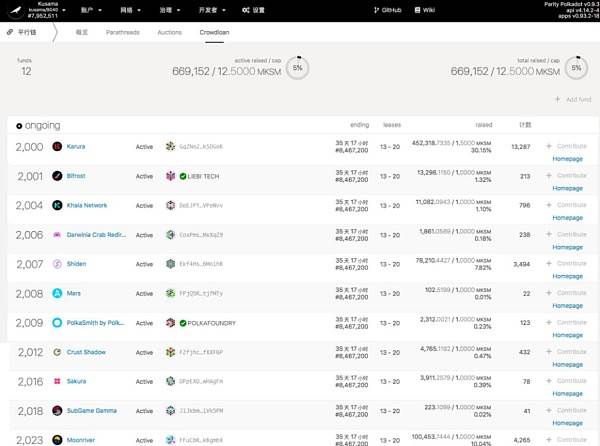Screen dimensions: 600x446
Task: Click the 平行链 breadcrumb label
Action: click(27, 32)
